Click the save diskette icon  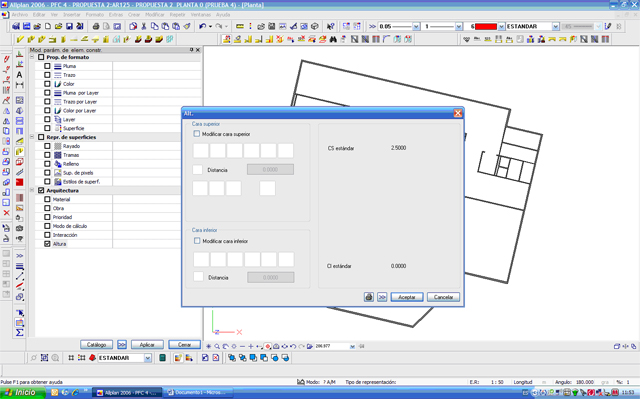pyautogui.click(x=69, y=26)
